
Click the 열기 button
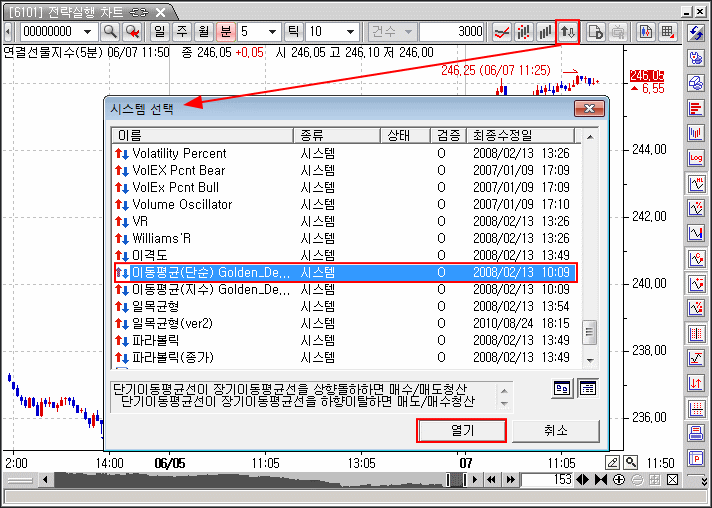point(461,430)
